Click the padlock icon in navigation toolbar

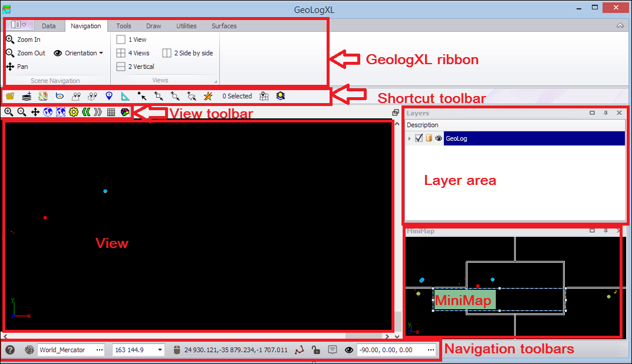(316, 350)
